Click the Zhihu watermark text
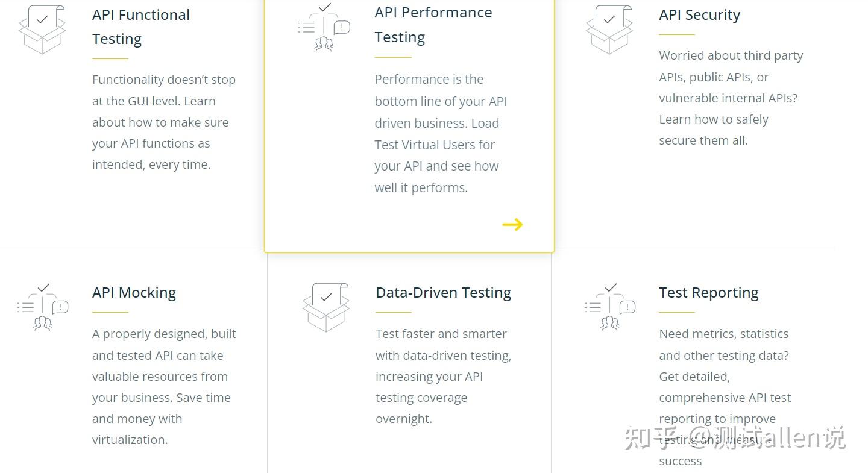Image resolution: width=868 pixels, height=473 pixels. (x=735, y=438)
